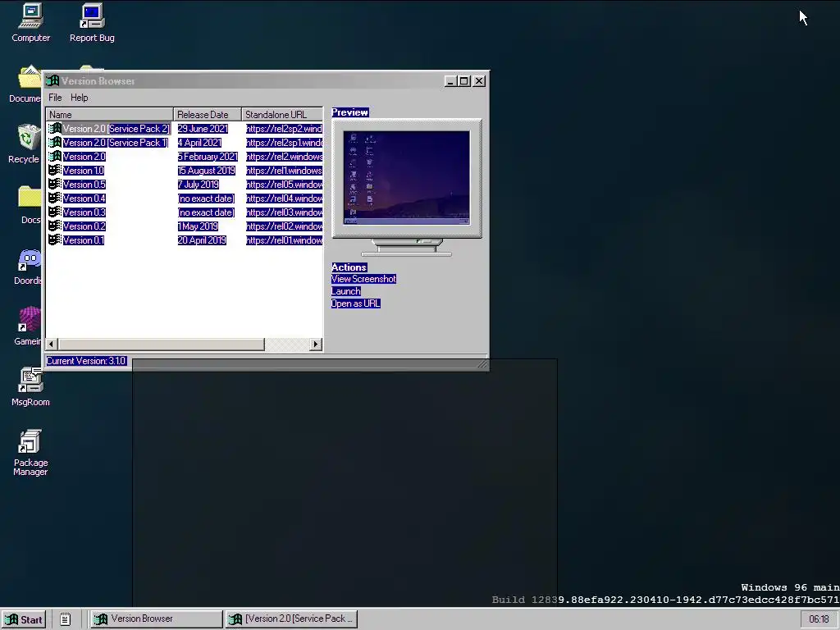Click the Version Browser title bar icon
The height and width of the screenshot is (630, 840).
click(x=52, y=81)
